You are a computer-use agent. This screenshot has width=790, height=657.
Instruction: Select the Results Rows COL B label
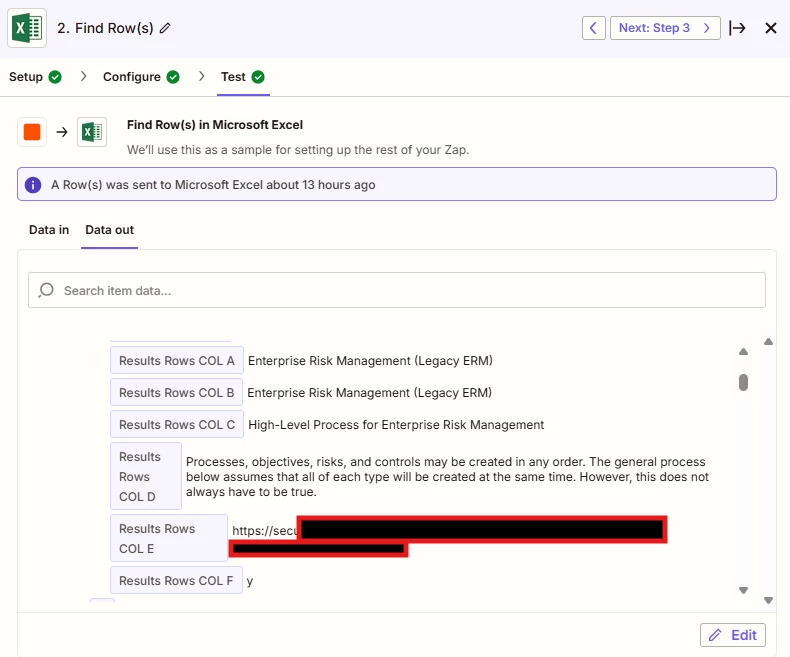[176, 392]
